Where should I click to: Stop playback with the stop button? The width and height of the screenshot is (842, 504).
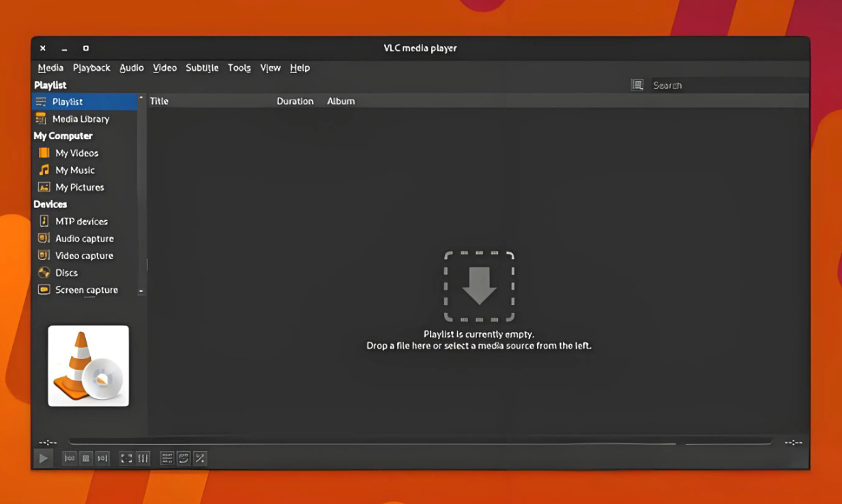click(x=86, y=458)
